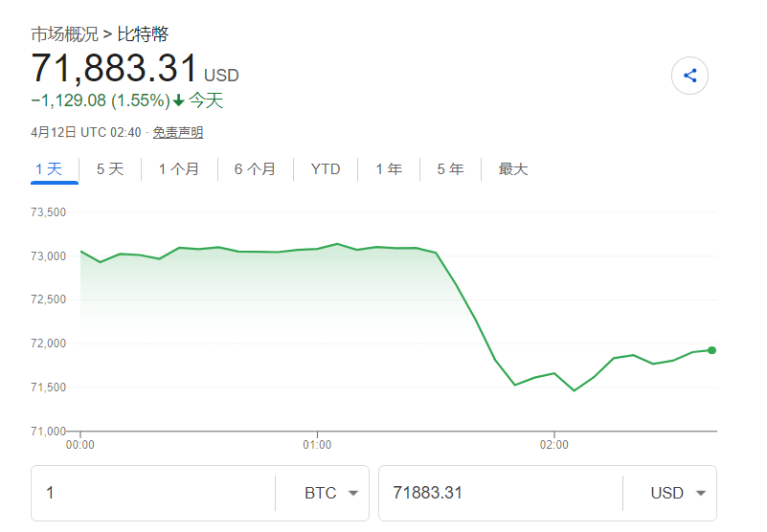This screenshot has height=532, width=767.
Task: Click the 市场概况 breadcrumb link
Action: click(x=64, y=34)
